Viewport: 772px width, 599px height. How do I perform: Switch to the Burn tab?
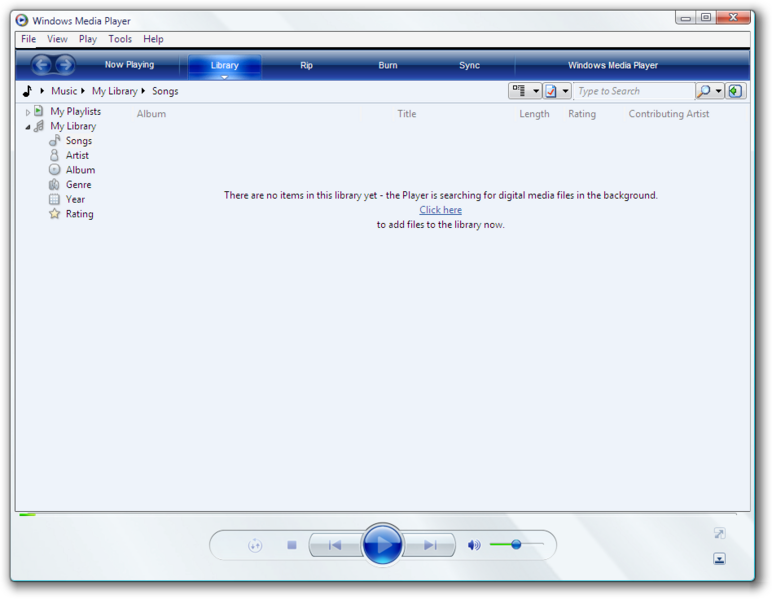[388, 65]
